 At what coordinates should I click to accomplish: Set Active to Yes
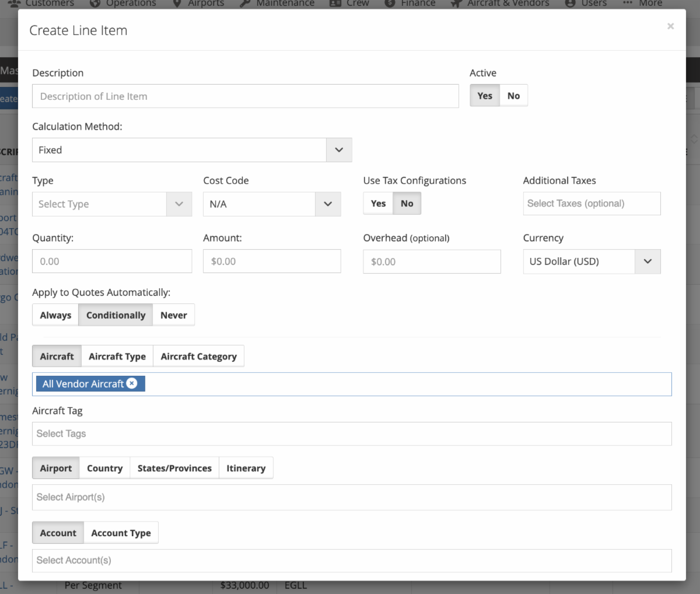[485, 96]
